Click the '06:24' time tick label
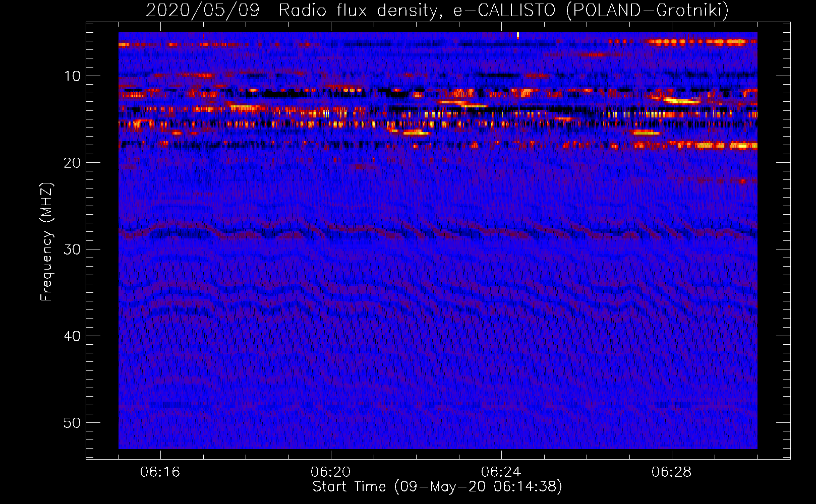The image size is (816, 504). coord(501,472)
